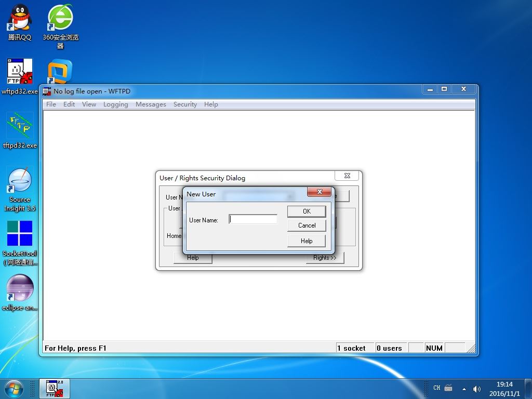Image resolution: width=532 pixels, height=399 pixels.
Task: Open the Messages menu
Action: coord(151,104)
